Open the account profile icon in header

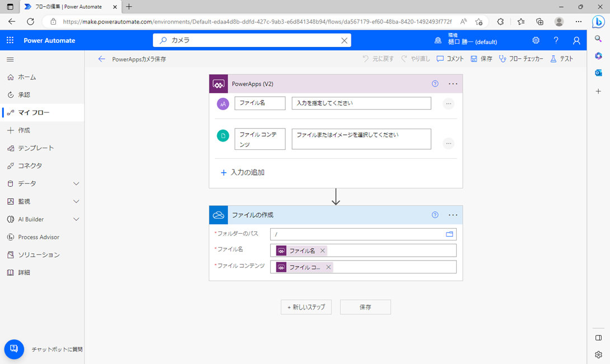click(x=576, y=40)
